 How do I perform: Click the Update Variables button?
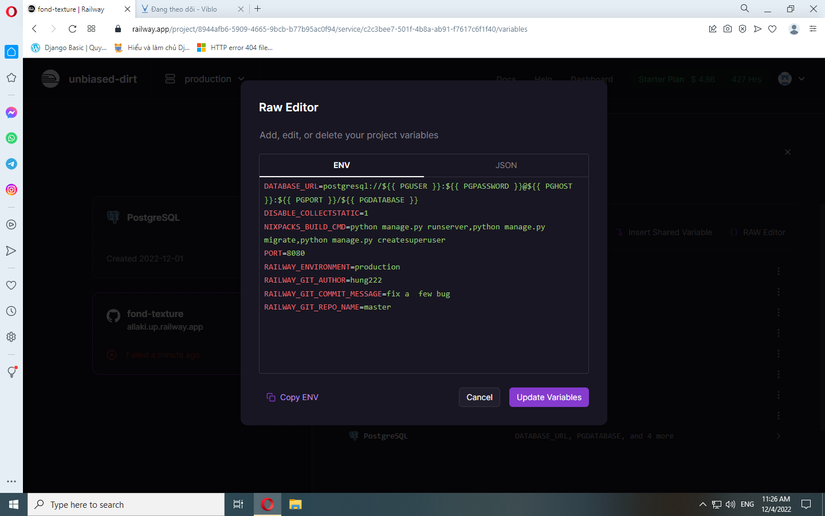[549, 397]
